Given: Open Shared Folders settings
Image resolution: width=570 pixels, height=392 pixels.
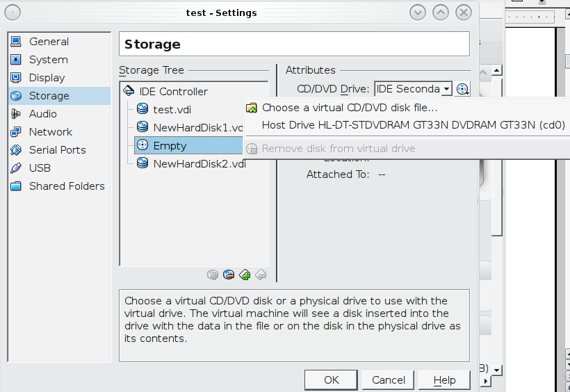Looking at the screenshot, I should pyautogui.click(x=66, y=186).
